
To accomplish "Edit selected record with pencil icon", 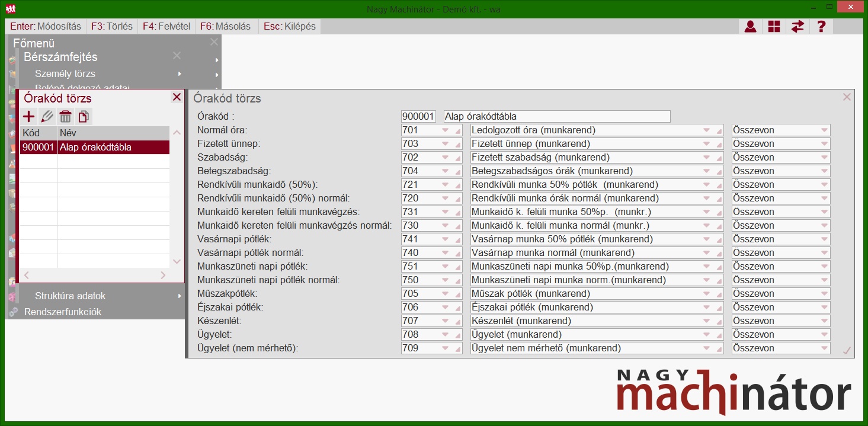I will tap(47, 116).
